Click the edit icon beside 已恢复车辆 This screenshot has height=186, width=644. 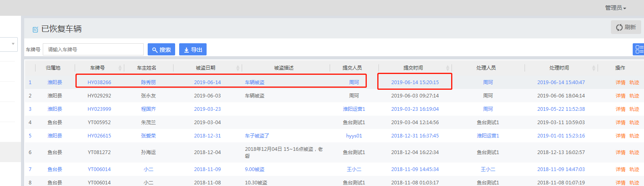tap(35, 30)
